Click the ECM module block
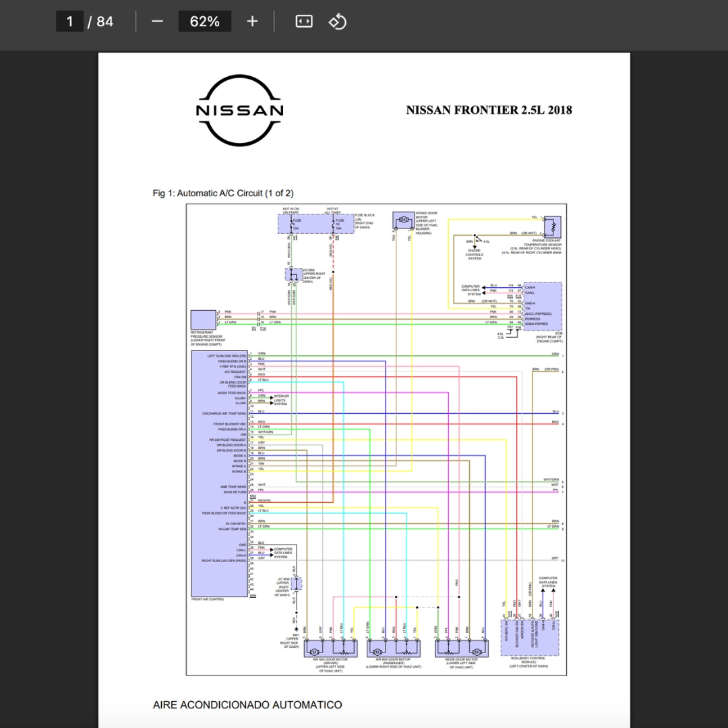Image resolution: width=728 pixels, height=728 pixels. [542, 306]
